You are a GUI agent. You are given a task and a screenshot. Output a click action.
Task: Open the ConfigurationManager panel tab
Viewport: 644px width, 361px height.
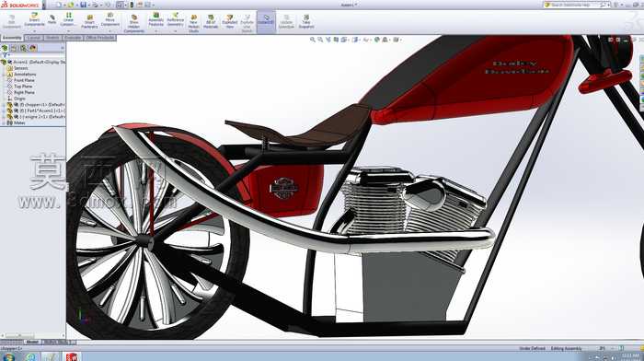24,48
